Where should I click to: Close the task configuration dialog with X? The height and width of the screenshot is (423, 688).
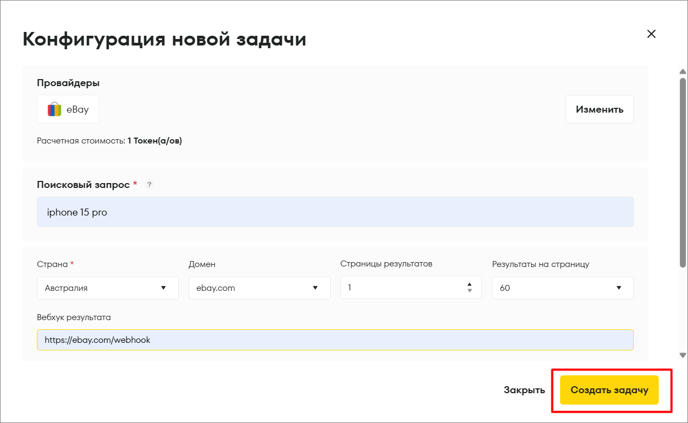tap(651, 34)
